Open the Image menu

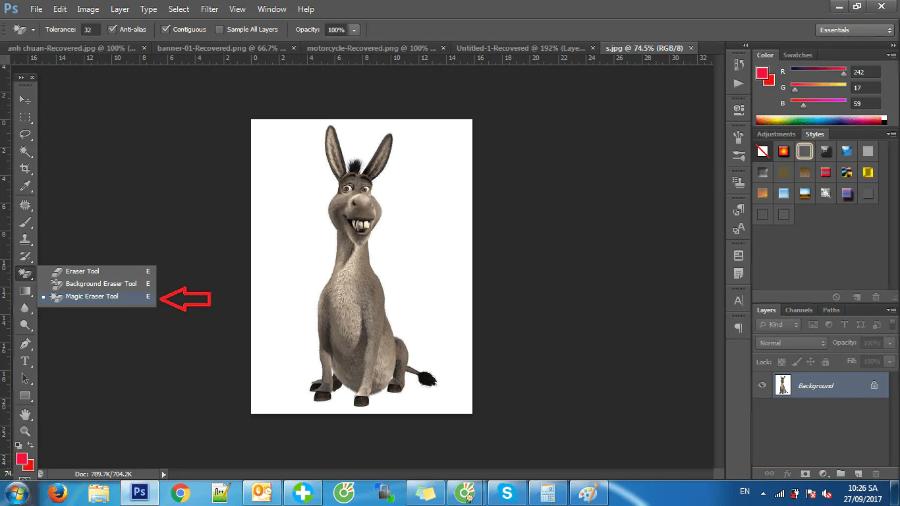coord(88,9)
